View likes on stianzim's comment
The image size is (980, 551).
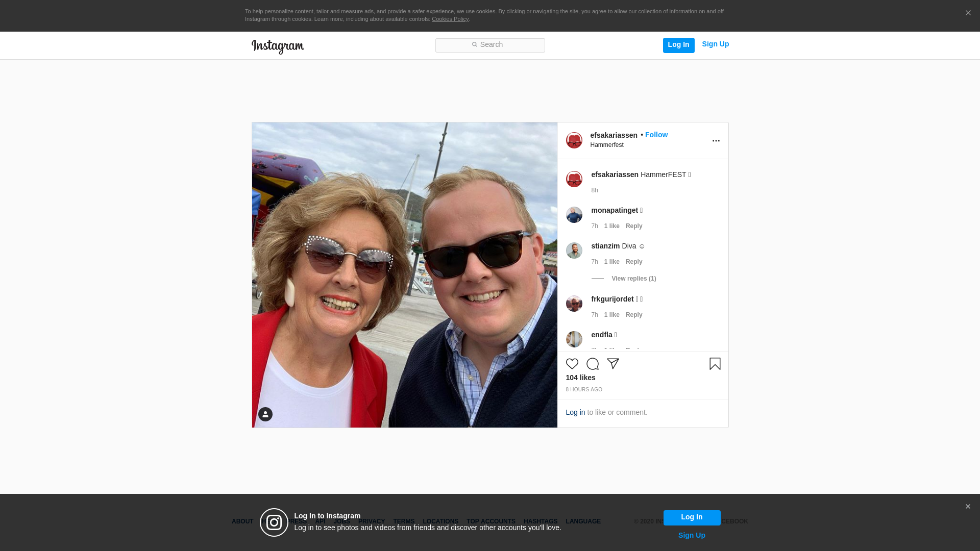(x=611, y=262)
